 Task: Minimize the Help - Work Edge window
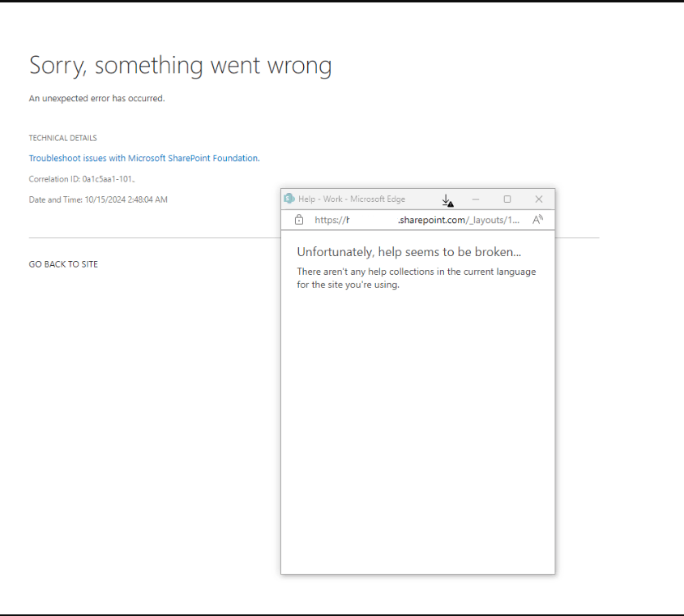[476, 199]
